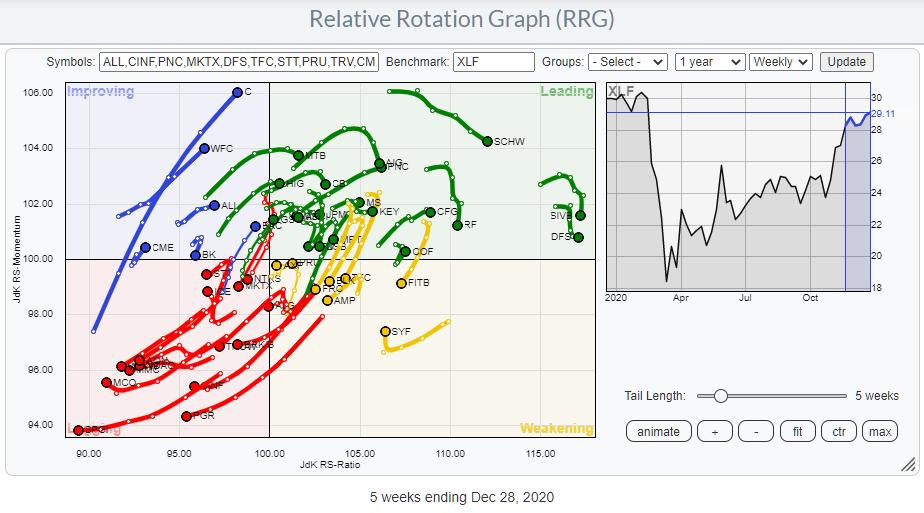The image size is (924, 513).
Task: Select the blue C data point
Action: [x=237, y=92]
